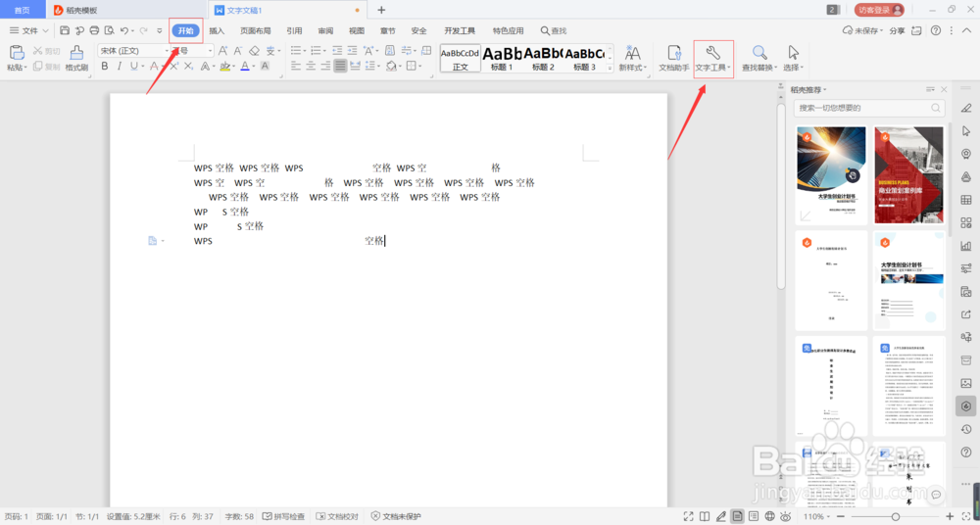This screenshot has height=525, width=980.
Task: Open the Page Layout (页面布局) tab
Action: point(256,30)
